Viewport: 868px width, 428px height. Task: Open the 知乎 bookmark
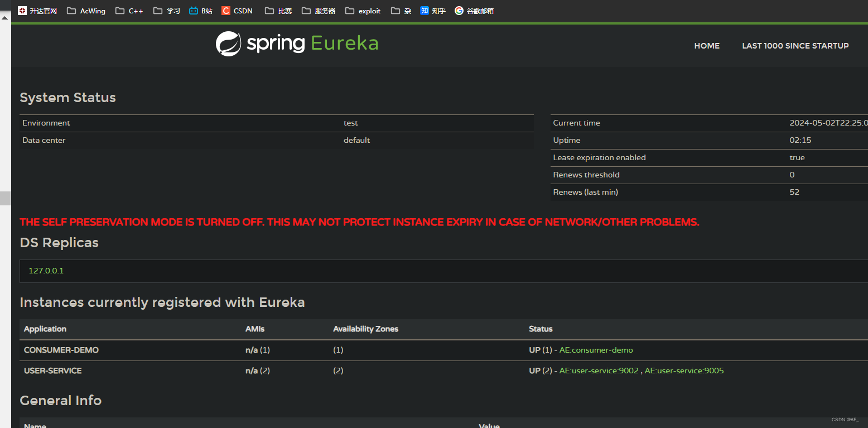(x=433, y=11)
